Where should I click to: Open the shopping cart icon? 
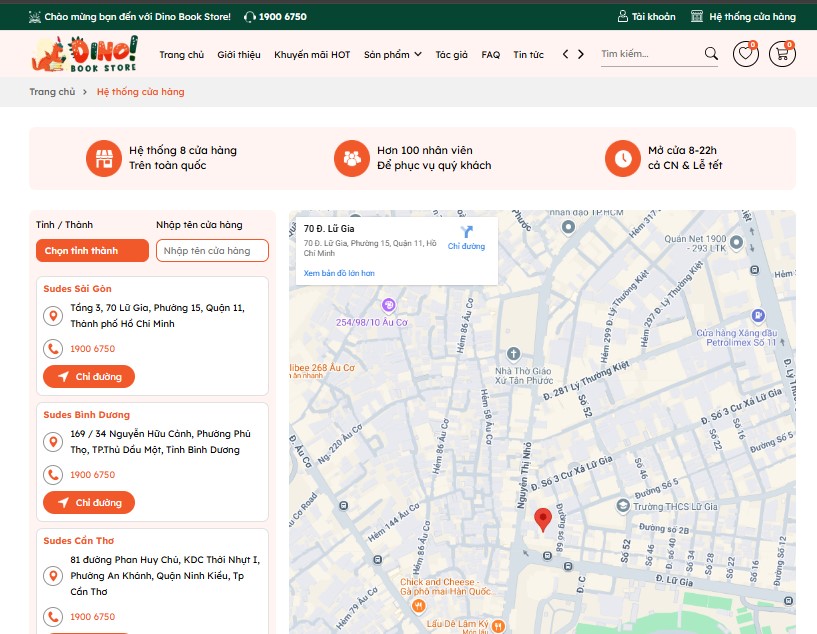[x=782, y=54]
